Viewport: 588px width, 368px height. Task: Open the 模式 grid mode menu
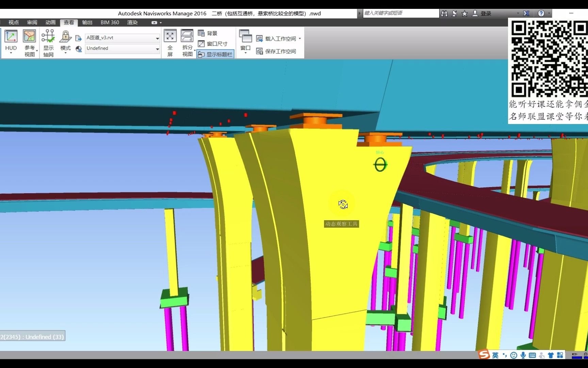pos(65,42)
